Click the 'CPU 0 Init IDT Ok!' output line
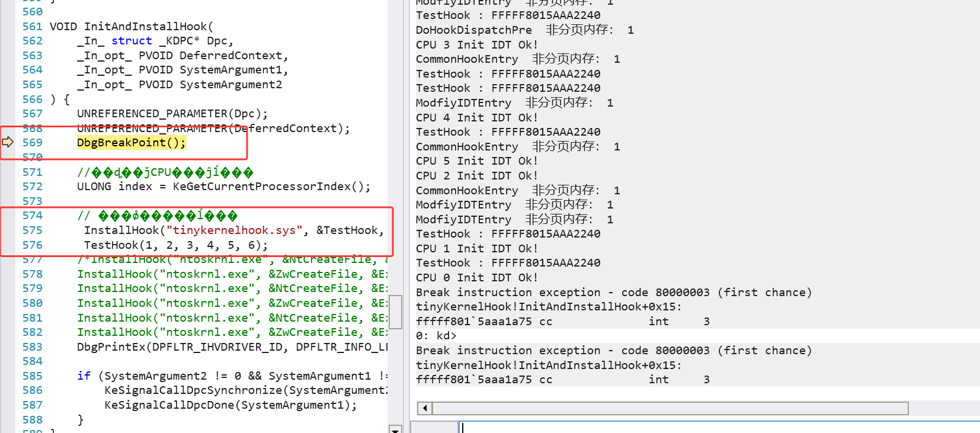Screen dimensions: 980x433 [x=477, y=278]
